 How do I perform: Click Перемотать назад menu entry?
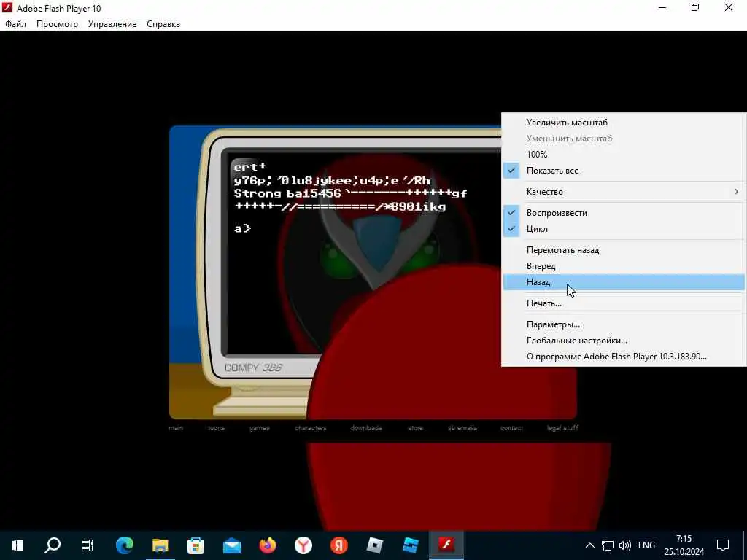coord(624,250)
